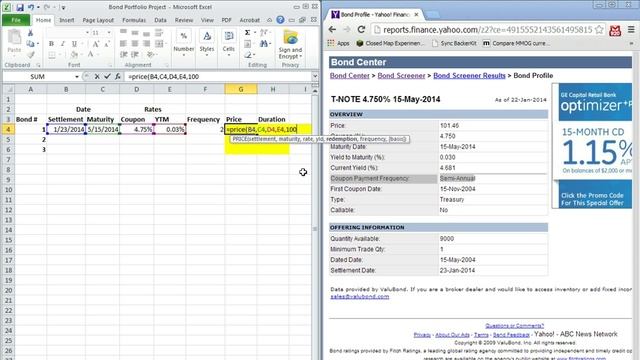Click the Clear eraser icon in Editing

(248, 54)
